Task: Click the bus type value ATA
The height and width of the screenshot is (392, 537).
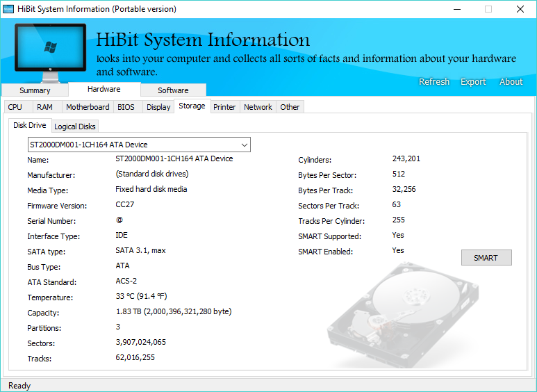Action: pos(122,266)
